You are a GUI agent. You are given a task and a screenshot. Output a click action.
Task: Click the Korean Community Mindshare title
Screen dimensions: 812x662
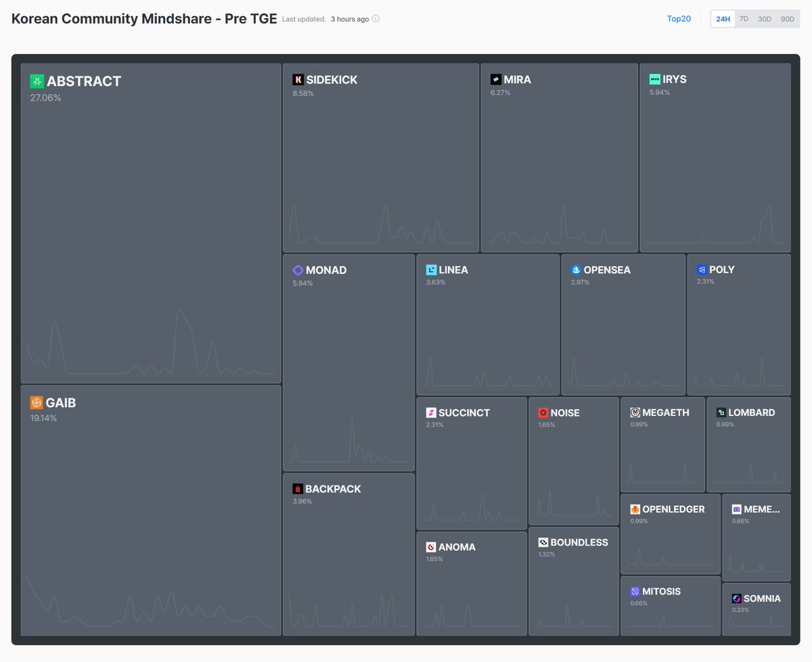click(x=144, y=19)
